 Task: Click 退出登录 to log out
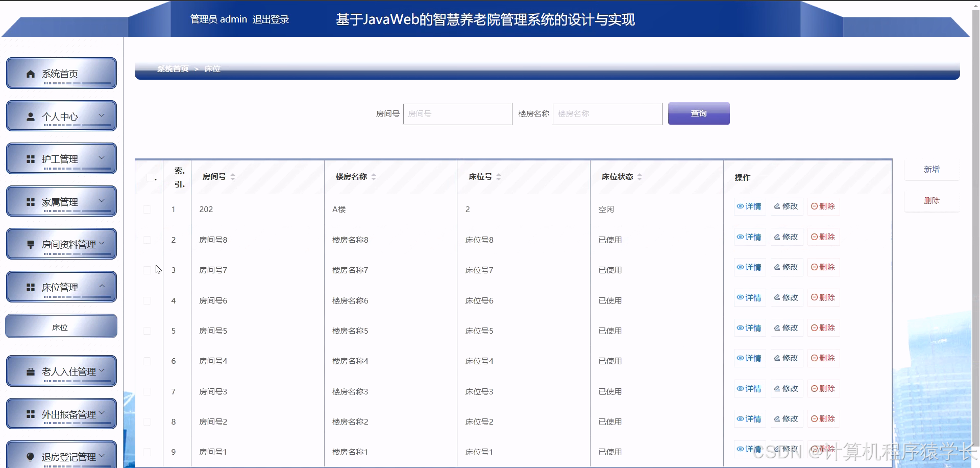pos(271,19)
